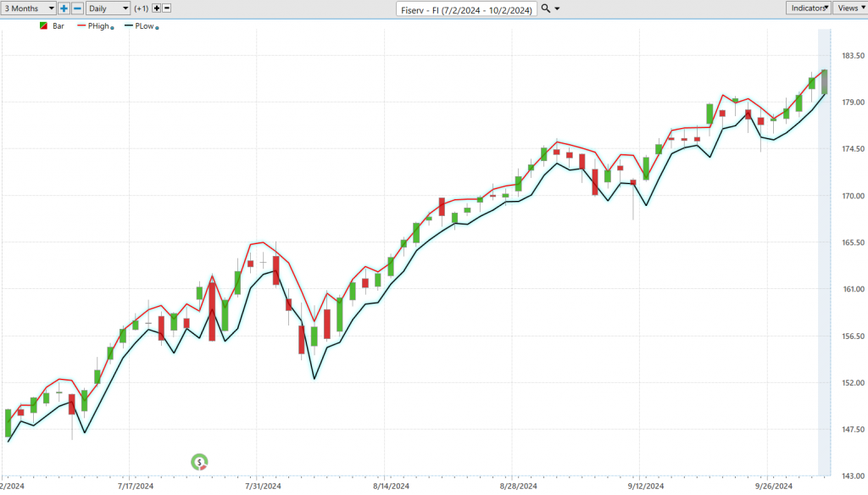Toggle the Bar series legend label
This screenshot has height=495, width=868.
(x=58, y=26)
